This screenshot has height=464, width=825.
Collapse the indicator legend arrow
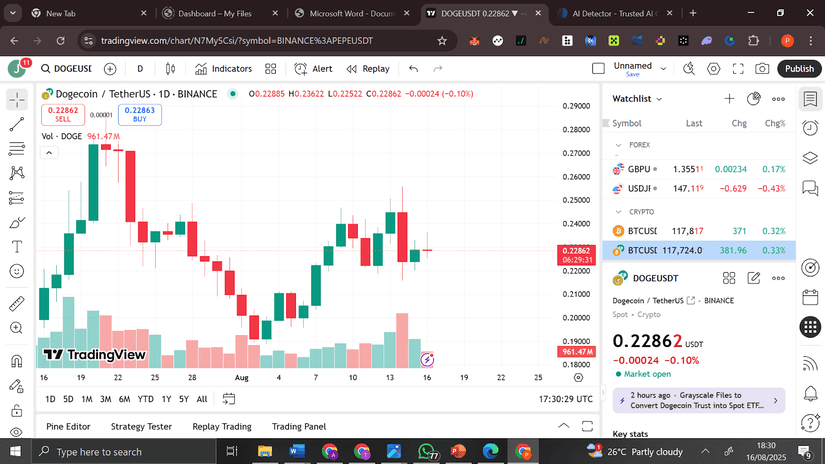point(49,153)
